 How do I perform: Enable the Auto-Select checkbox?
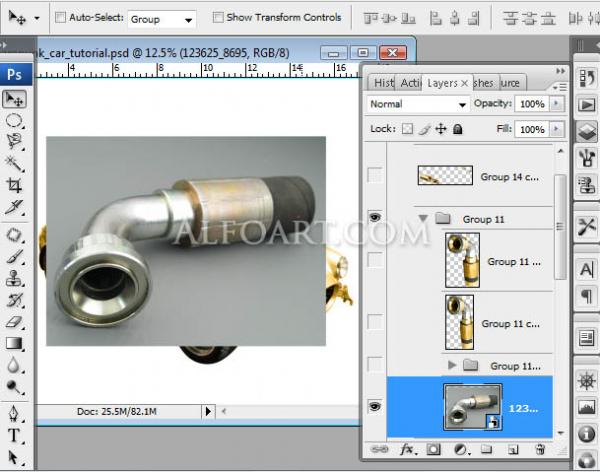60,18
